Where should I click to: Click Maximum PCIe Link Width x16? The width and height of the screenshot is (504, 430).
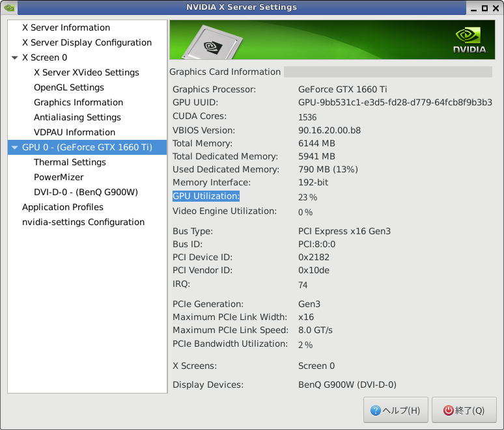click(306, 317)
